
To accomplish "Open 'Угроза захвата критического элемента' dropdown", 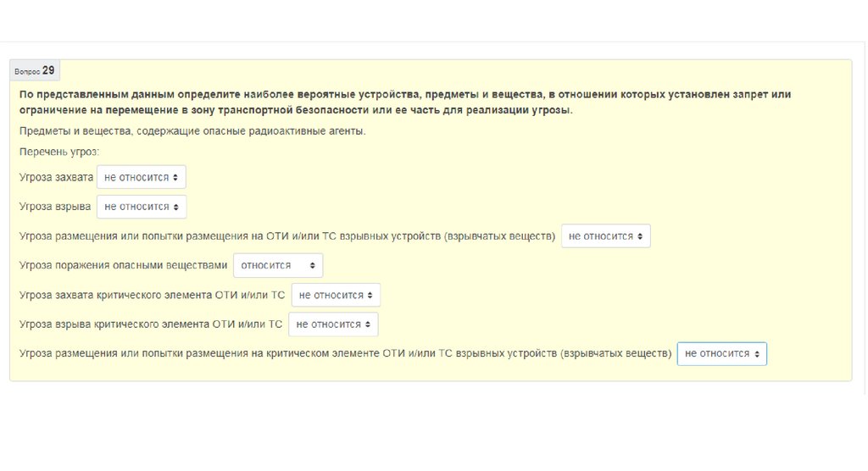I will pos(335,295).
